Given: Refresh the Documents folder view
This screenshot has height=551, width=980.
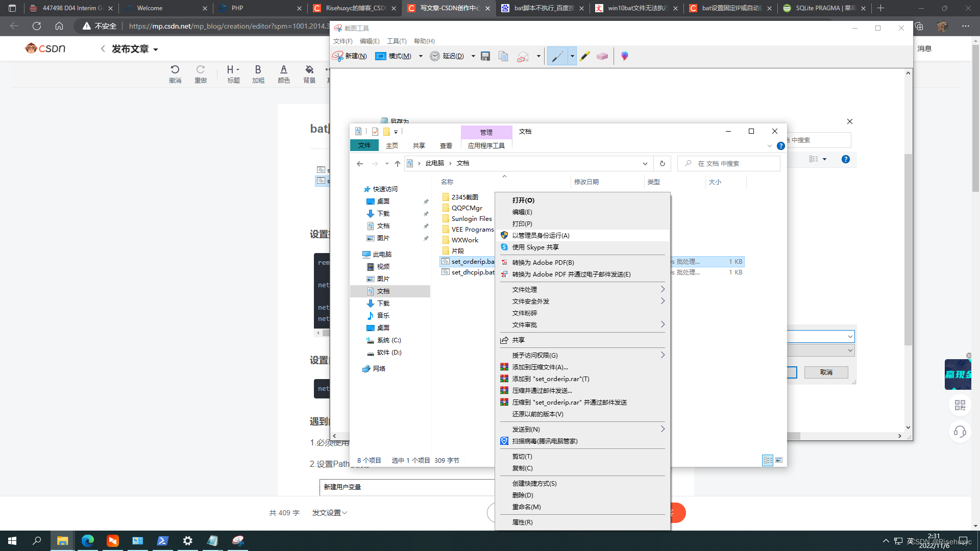Looking at the screenshot, I should pos(663,163).
